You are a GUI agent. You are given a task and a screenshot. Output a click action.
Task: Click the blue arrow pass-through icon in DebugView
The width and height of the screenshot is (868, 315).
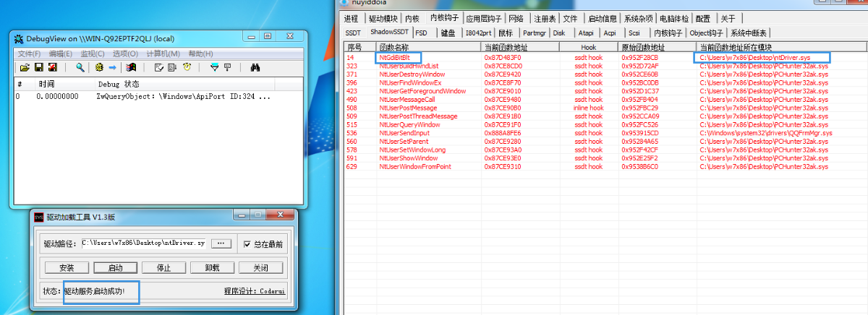(x=112, y=67)
